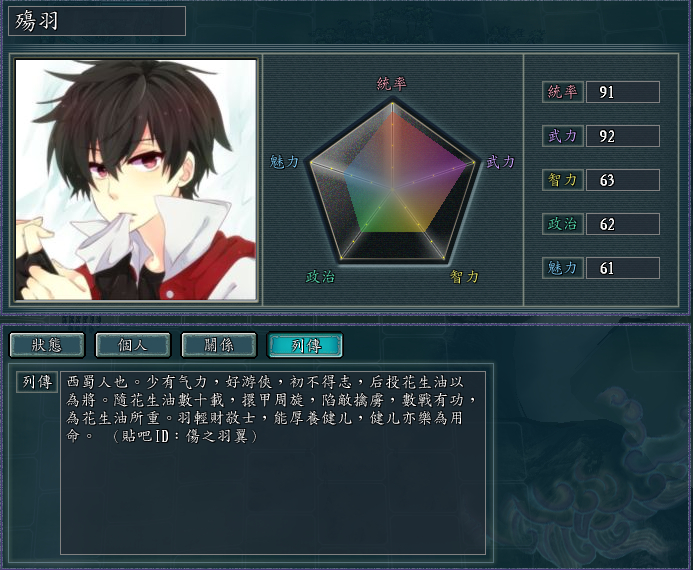Open the 狀態 tab

[x=47, y=345]
